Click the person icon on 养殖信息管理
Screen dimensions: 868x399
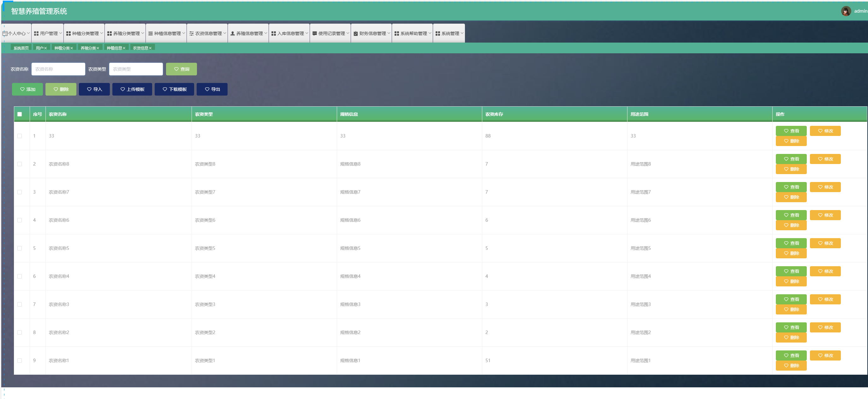point(233,33)
